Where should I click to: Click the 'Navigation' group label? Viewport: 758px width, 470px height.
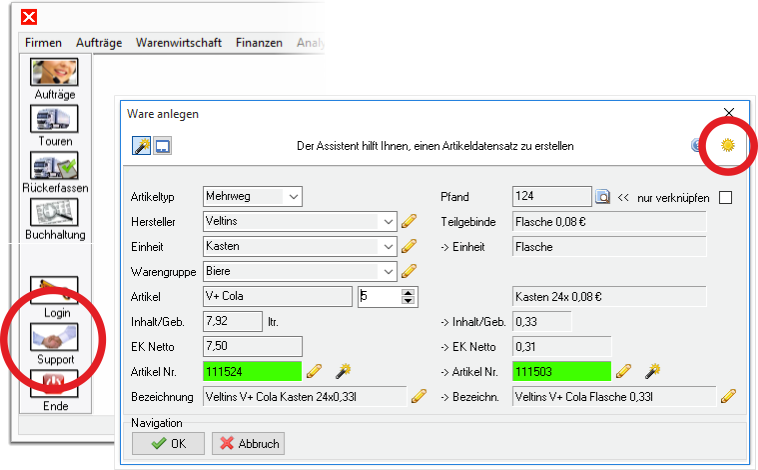pyautogui.click(x=157, y=423)
